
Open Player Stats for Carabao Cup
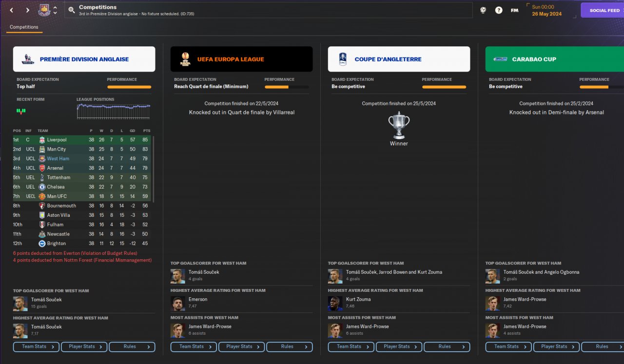(557, 346)
